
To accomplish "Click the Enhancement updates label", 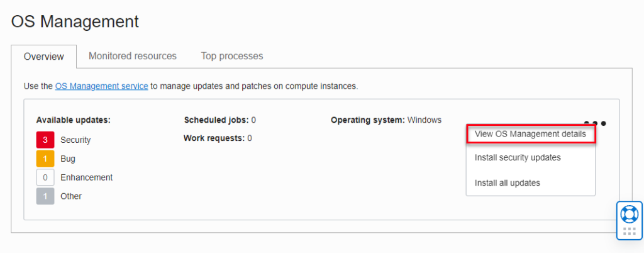I will pos(87,177).
